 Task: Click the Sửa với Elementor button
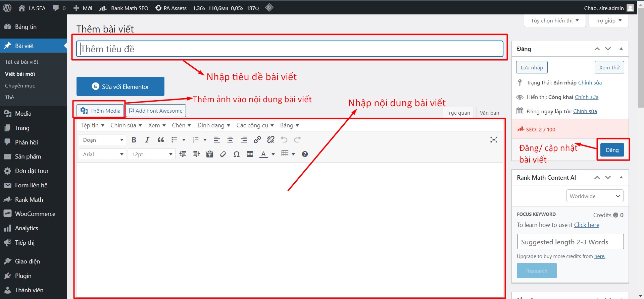(x=120, y=86)
